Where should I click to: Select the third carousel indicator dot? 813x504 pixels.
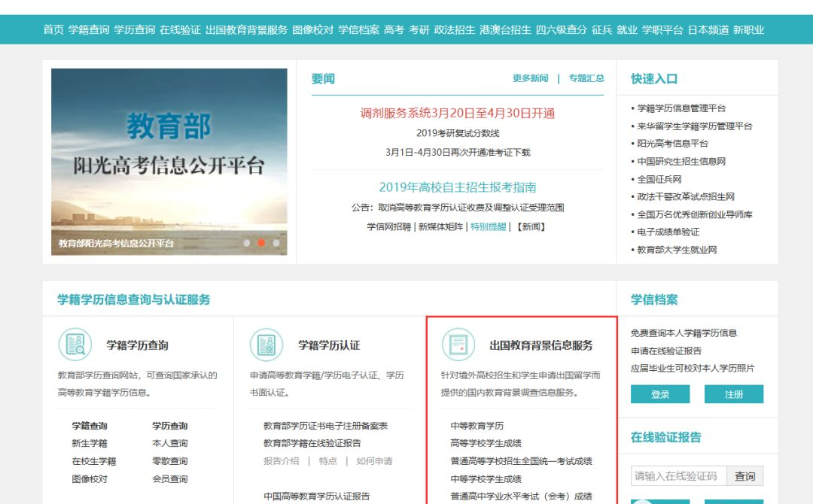point(276,243)
